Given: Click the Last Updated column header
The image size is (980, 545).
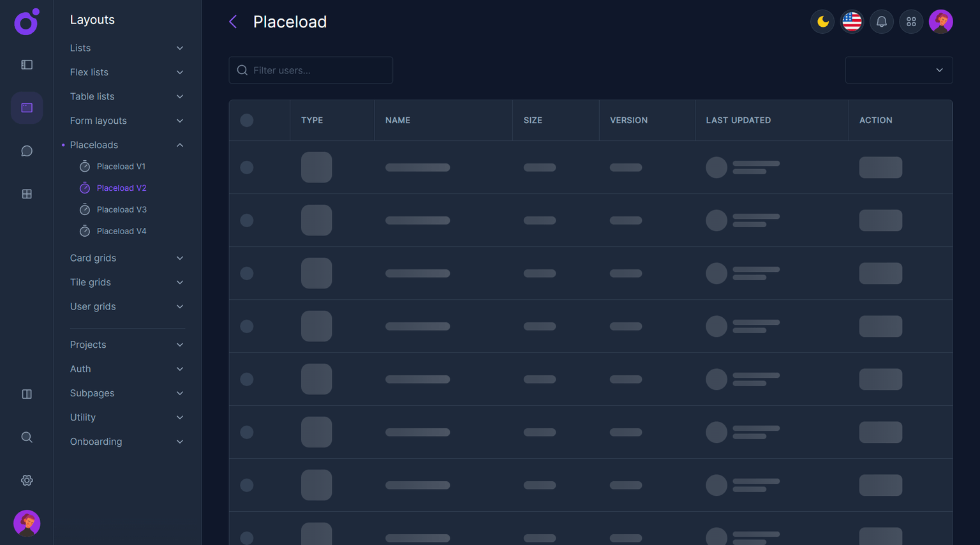Looking at the screenshot, I should click(x=738, y=120).
